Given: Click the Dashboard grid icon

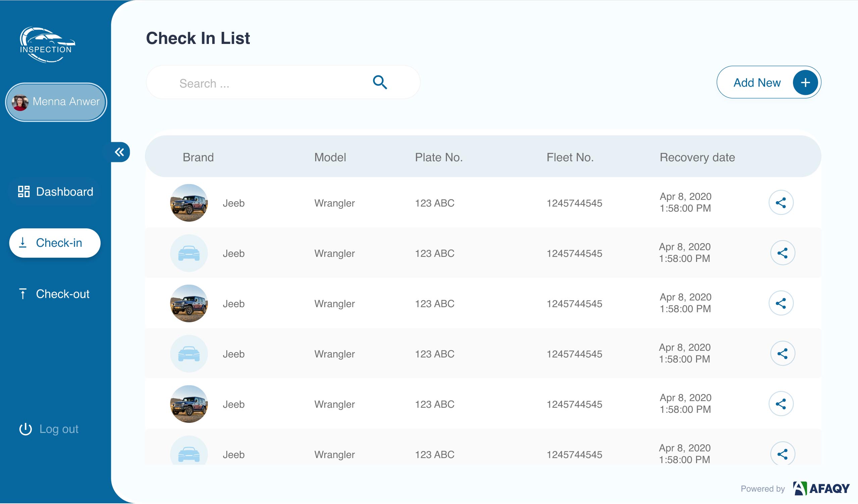Looking at the screenshot, I should point(24,192).
